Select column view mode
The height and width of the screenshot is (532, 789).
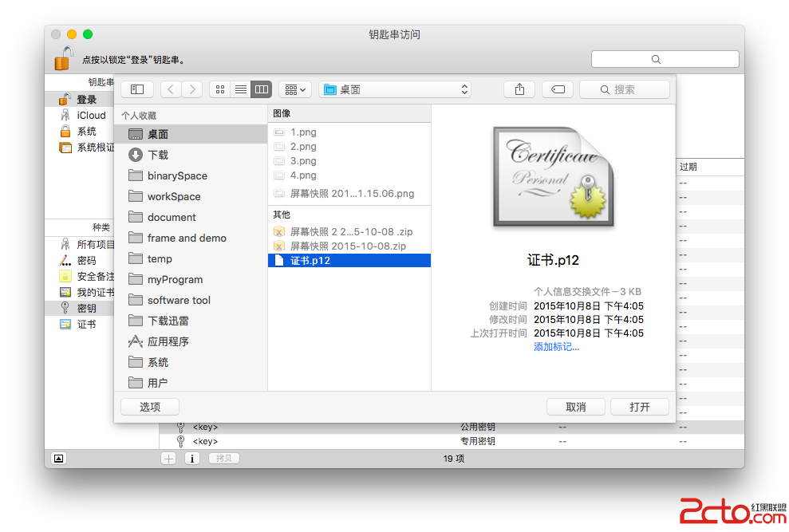(x=261, y=89)
